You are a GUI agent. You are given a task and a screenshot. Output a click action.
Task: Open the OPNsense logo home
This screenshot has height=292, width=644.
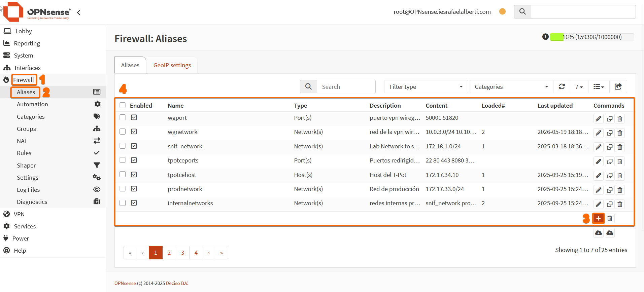[36, 12]
